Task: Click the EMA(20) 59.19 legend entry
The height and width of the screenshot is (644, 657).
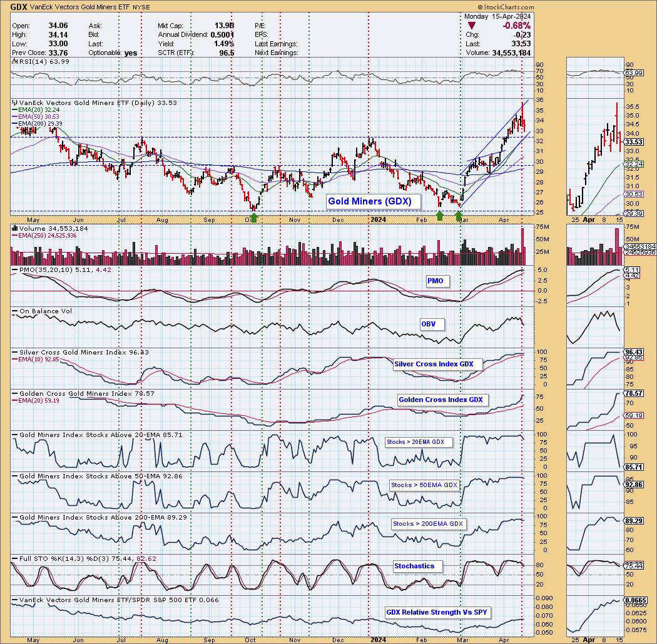Action: [36, 401]
